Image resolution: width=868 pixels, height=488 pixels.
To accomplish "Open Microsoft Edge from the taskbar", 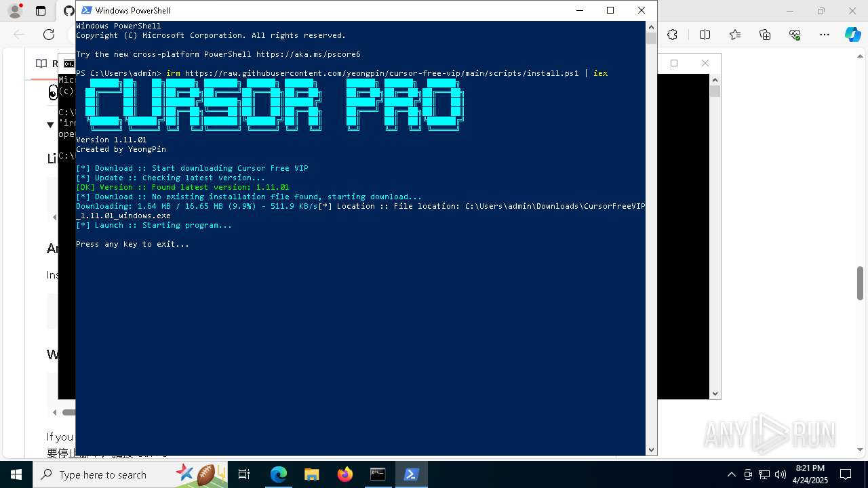I will [278, 474].
